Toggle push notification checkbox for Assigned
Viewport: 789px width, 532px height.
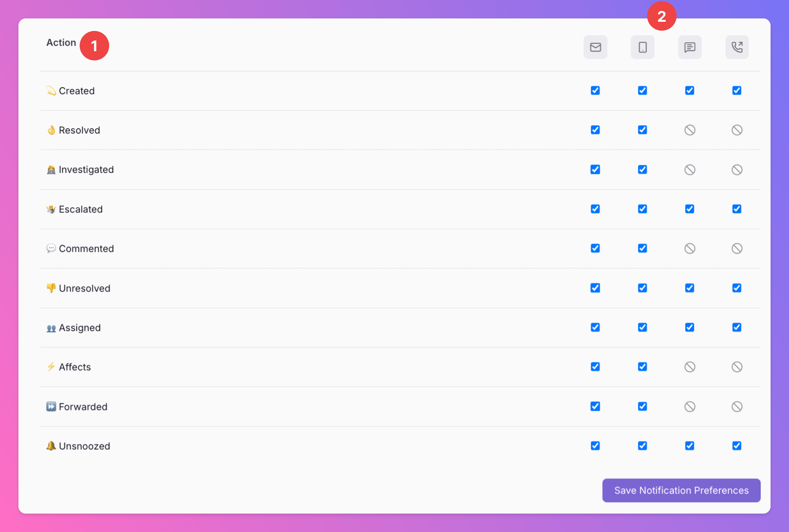(642, 327)
